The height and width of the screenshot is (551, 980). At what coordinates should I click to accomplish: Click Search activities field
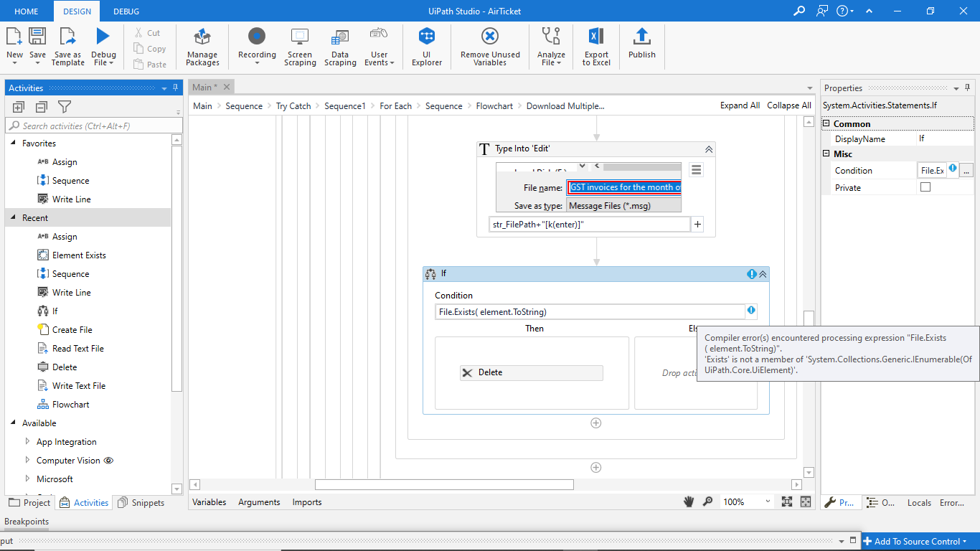(93, 126)
